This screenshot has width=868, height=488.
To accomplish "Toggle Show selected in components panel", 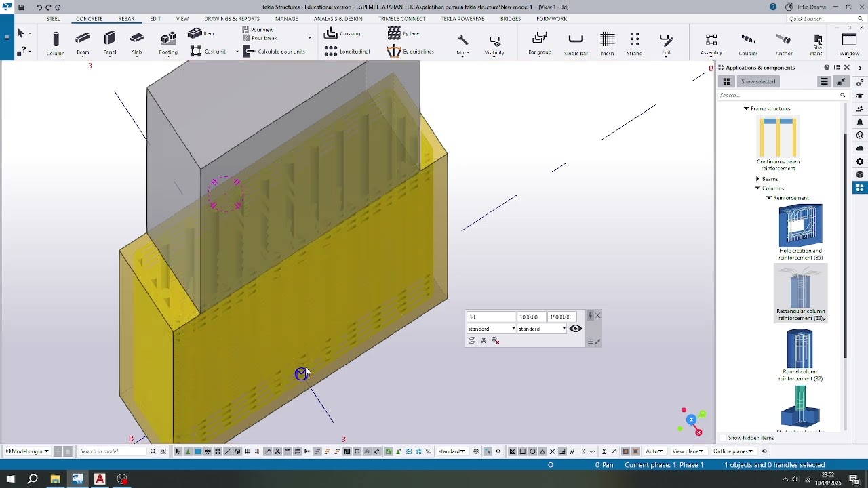I will point(758,81).
